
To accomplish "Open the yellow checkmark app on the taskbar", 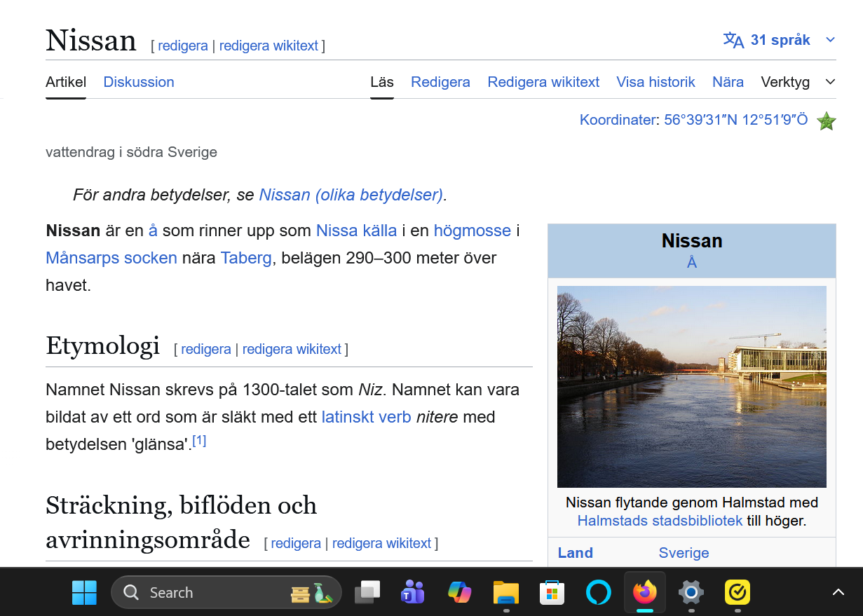I will tap(738, 593).
